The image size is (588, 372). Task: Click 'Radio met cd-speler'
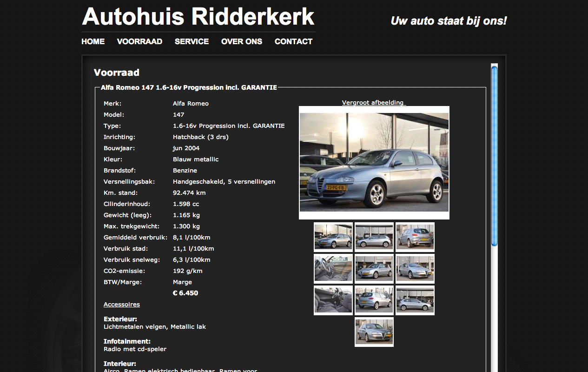135,349
